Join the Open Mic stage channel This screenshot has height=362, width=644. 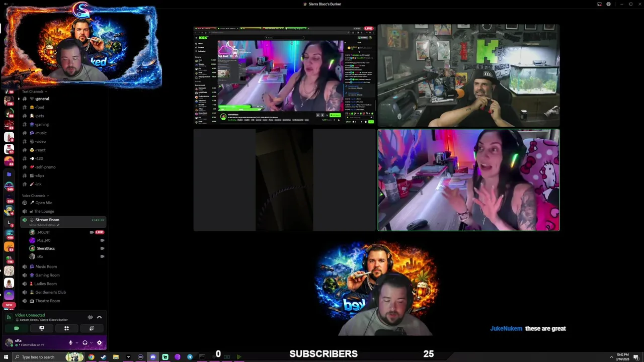[63, 203]
